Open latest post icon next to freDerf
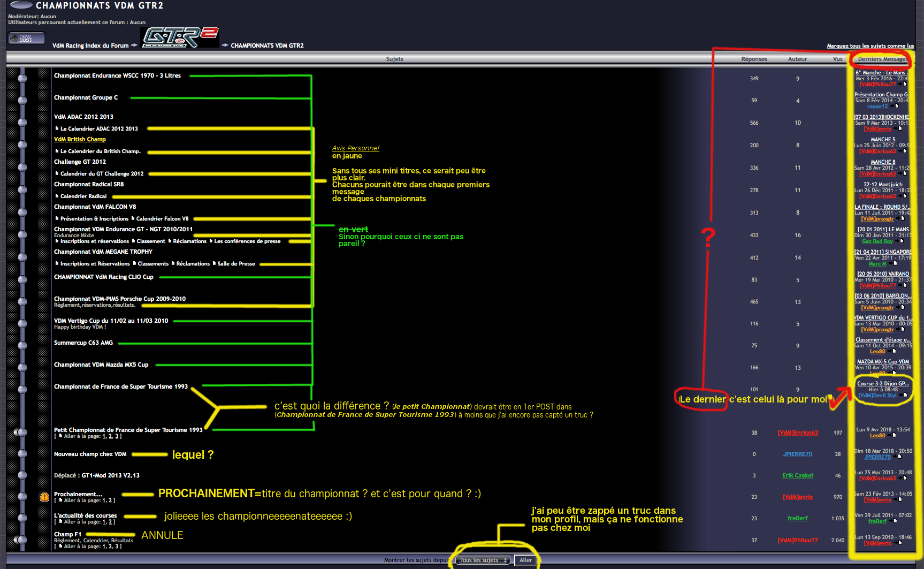924x569 pixels. 895,521
